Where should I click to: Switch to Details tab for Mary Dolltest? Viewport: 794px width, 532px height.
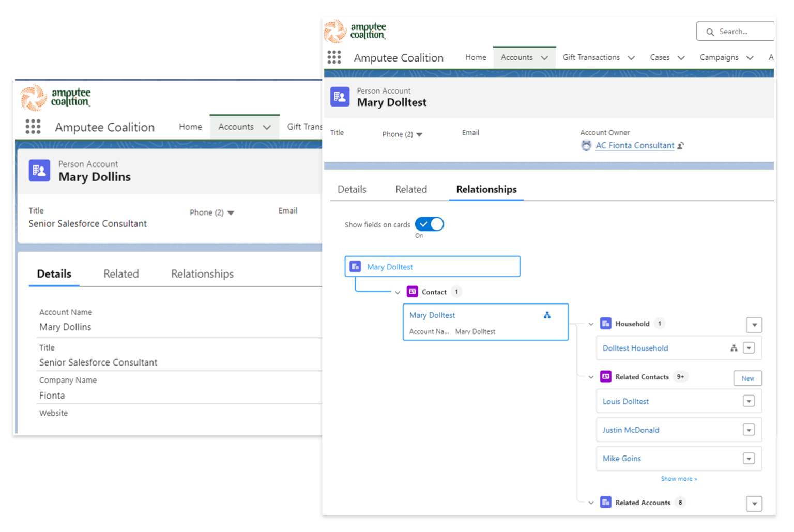pyautogui.click(x=352, y=189)
